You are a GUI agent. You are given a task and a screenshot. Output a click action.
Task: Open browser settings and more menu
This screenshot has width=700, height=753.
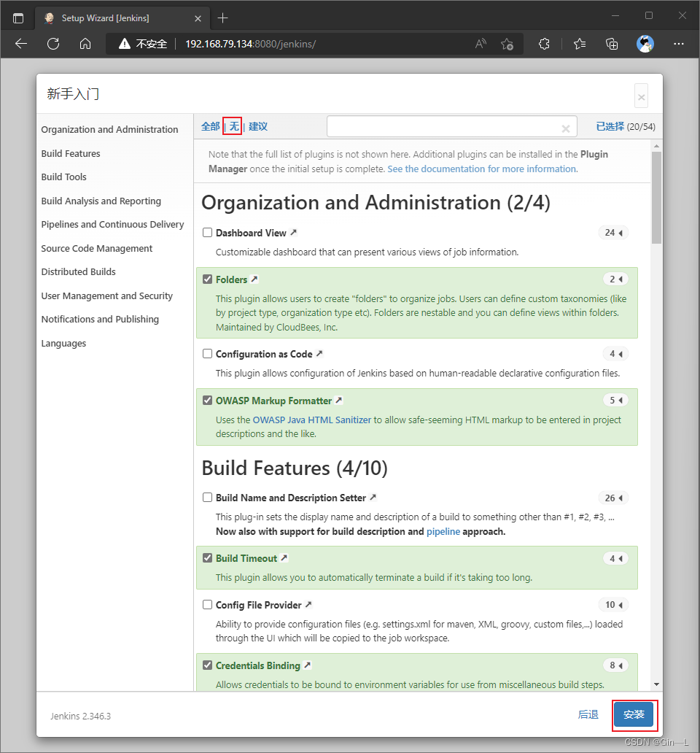pos(678,44)
